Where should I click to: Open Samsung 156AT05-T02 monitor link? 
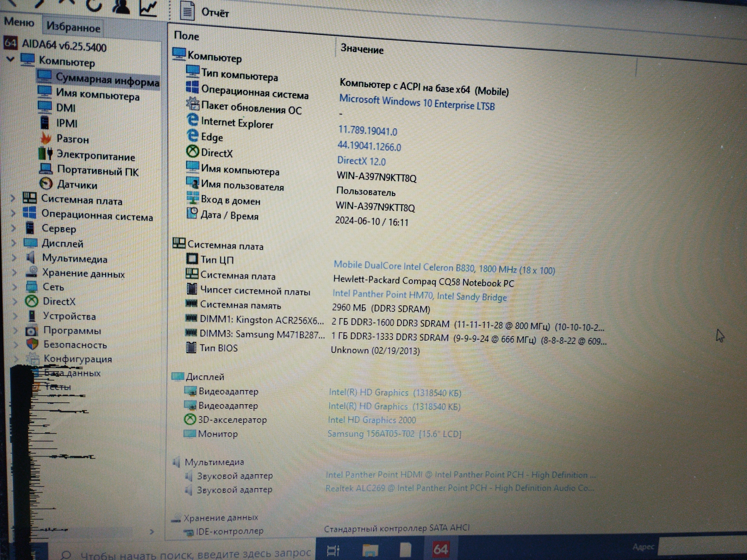394,434
